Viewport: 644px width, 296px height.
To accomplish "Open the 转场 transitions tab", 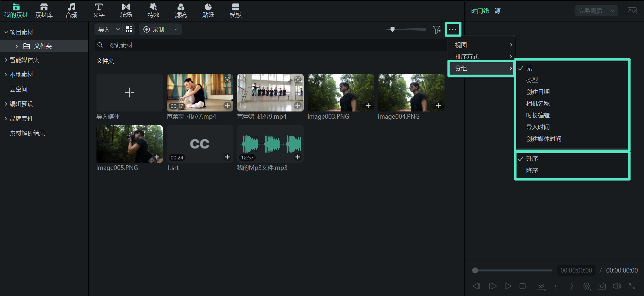I will point(126,11).
